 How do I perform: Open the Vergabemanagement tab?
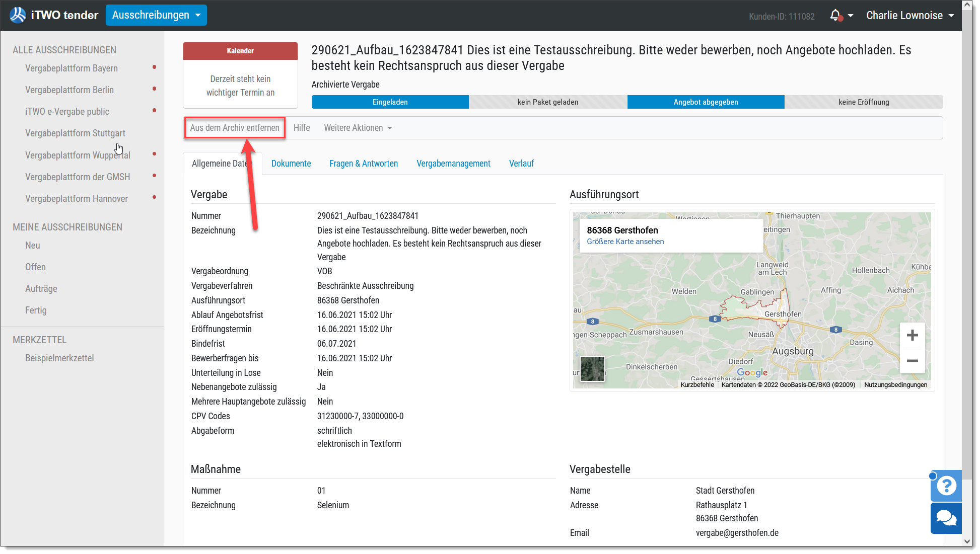(453, 164)
